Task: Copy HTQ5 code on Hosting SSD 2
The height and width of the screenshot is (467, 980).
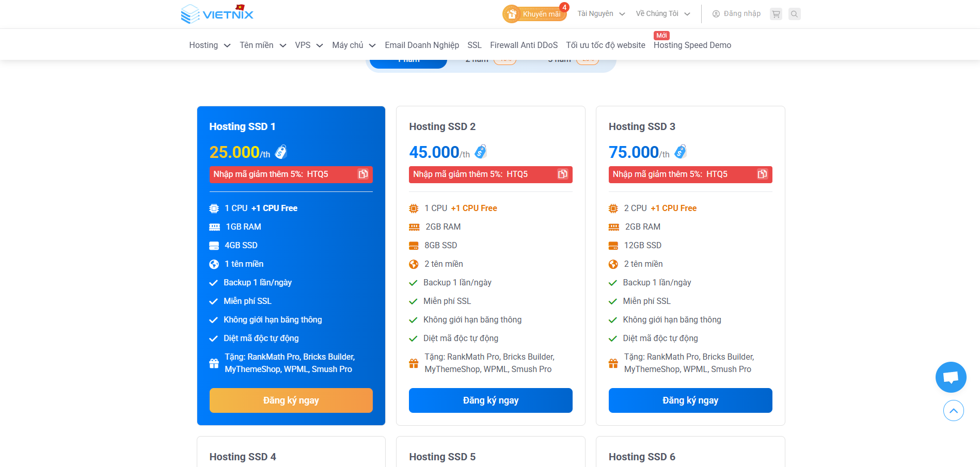Action: [x=562, y=174]
